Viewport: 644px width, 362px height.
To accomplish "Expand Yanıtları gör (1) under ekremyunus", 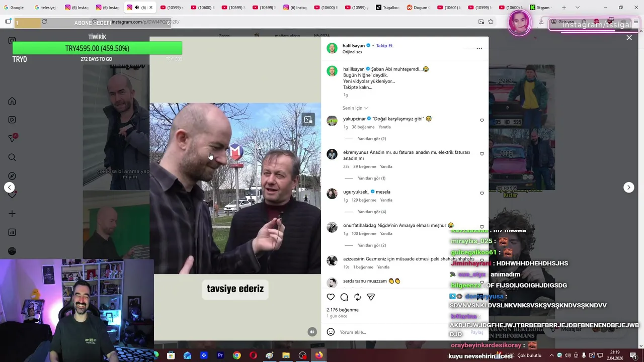I will (x=372, y=178).
